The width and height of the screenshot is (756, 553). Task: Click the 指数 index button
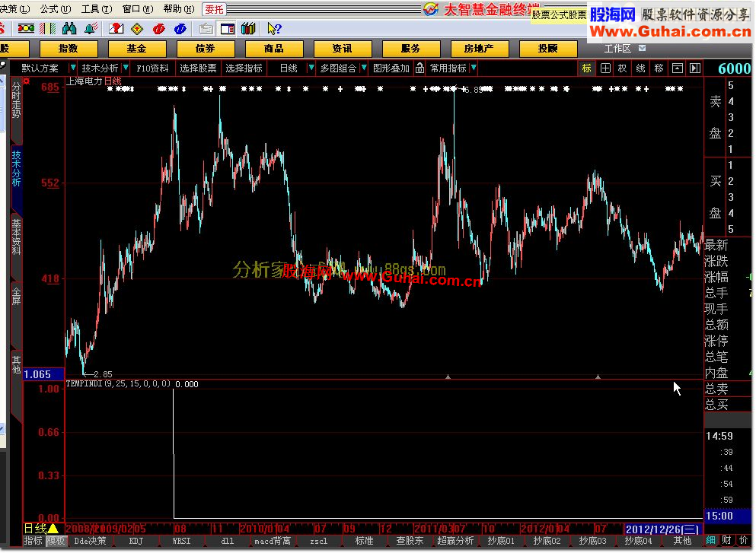(x=69, y=49)
